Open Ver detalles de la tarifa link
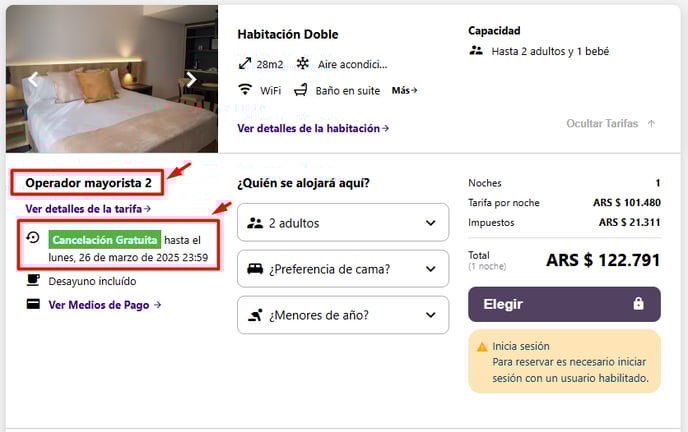 click(x=88, y=209)
